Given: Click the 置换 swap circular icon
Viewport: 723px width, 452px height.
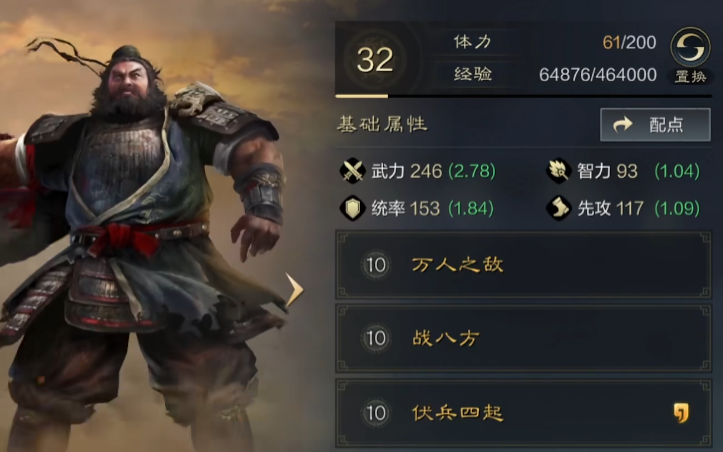Looking at the screenshot, I should pos(690,47).
